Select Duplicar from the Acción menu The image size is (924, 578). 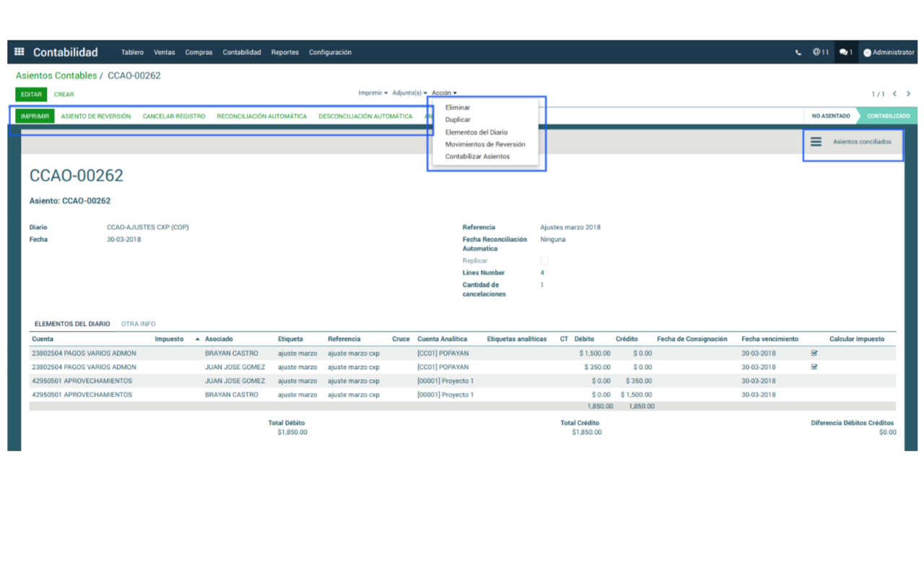(458, 120)
